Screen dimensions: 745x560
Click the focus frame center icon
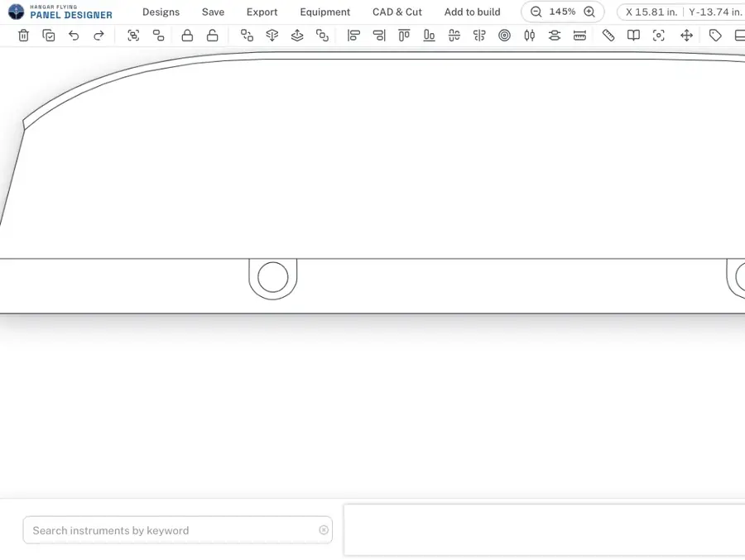click(659, 36)
